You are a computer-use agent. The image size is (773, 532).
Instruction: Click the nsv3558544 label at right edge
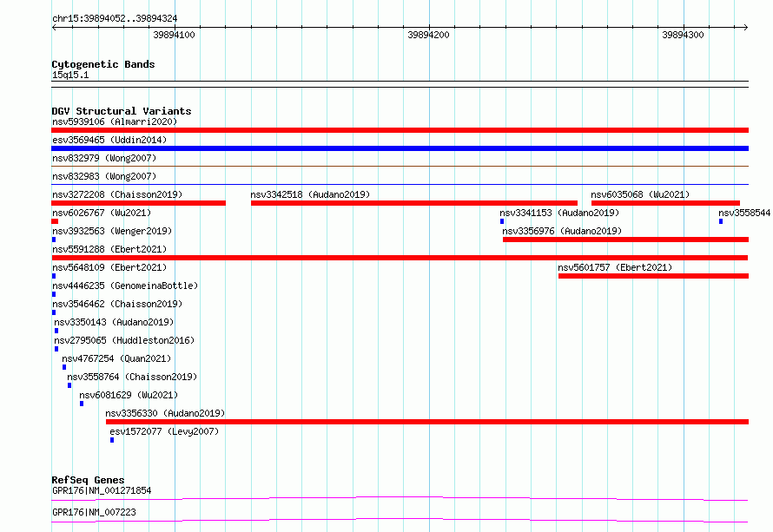[x=744, y=213]
